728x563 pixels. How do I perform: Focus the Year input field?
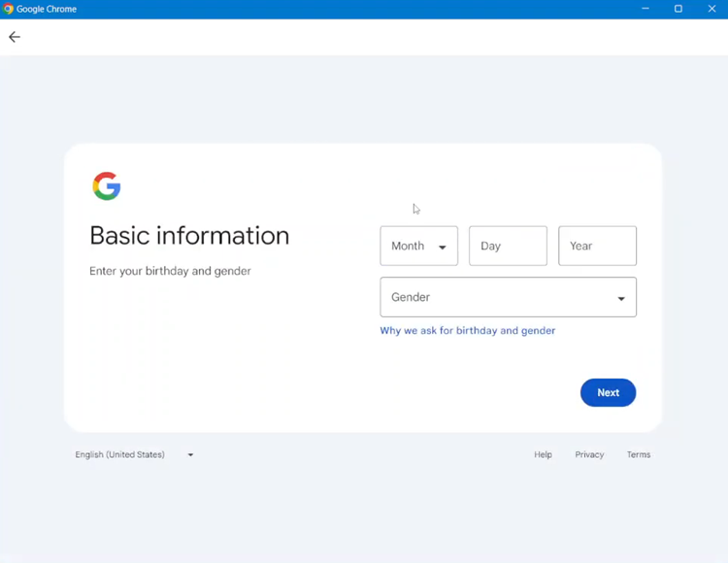point(597,246)
